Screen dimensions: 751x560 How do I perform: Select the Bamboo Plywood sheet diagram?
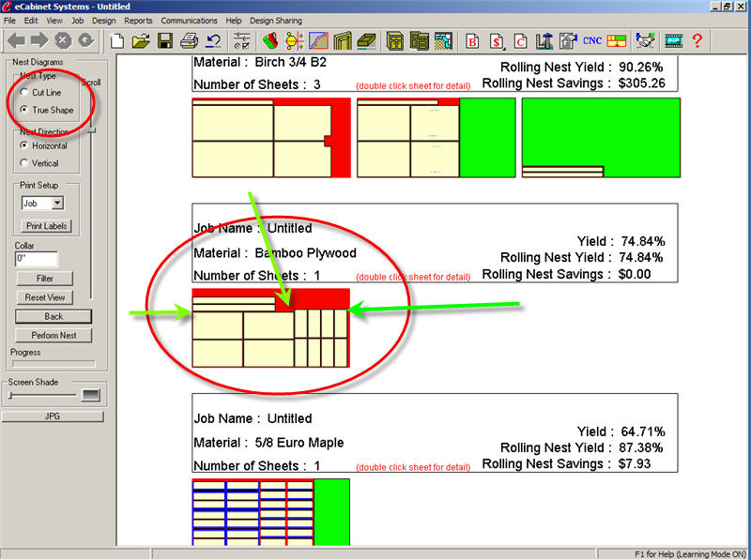click(271, 328)
